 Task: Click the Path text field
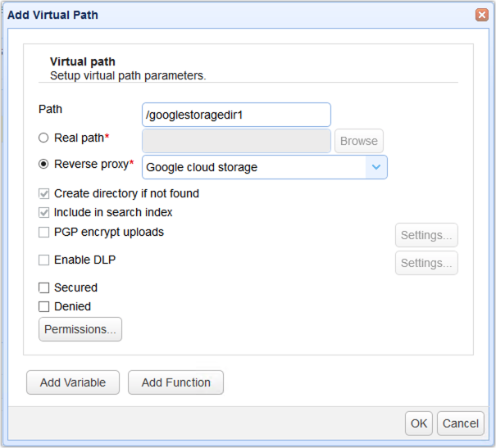(x=236, y=115)
